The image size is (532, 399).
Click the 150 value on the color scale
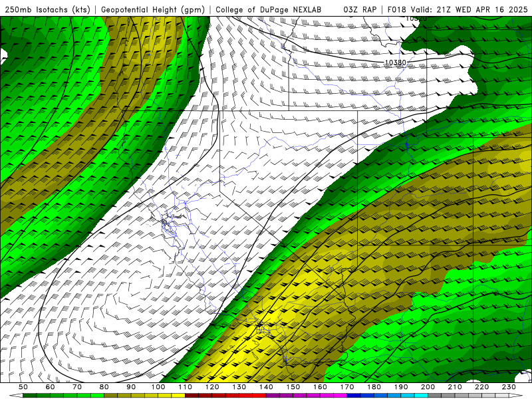(x=293, y=387)
